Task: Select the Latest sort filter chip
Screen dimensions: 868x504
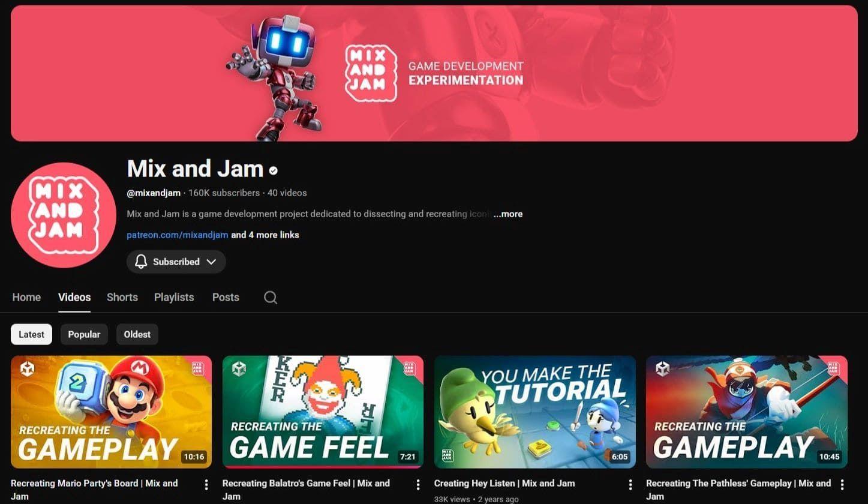Action: 31,334
